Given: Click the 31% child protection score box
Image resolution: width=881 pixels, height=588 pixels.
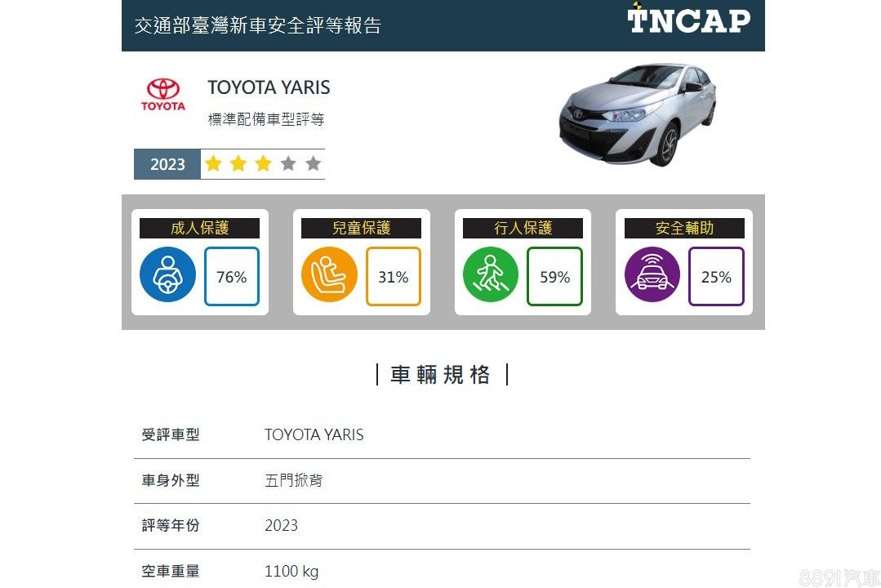Looking at the screenshot, I should [394, 276].
